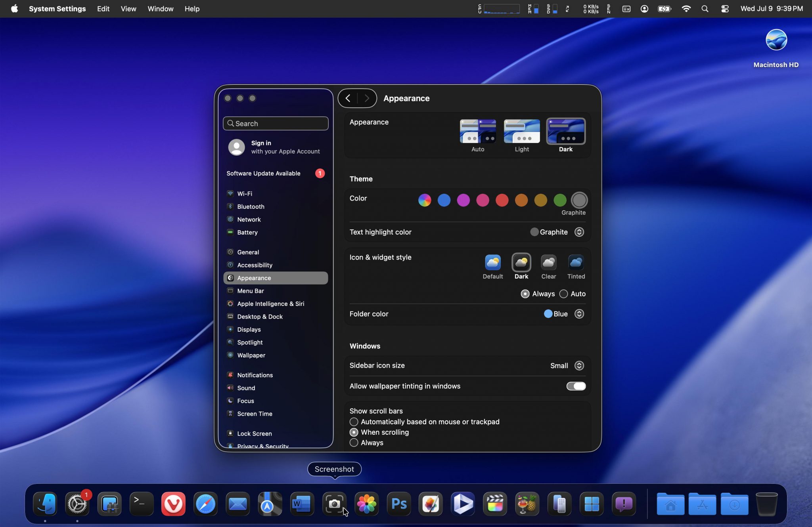Open Final Cut Pro from Dock
This screenshot has width=812, height=527.
(x=495, y=504)
